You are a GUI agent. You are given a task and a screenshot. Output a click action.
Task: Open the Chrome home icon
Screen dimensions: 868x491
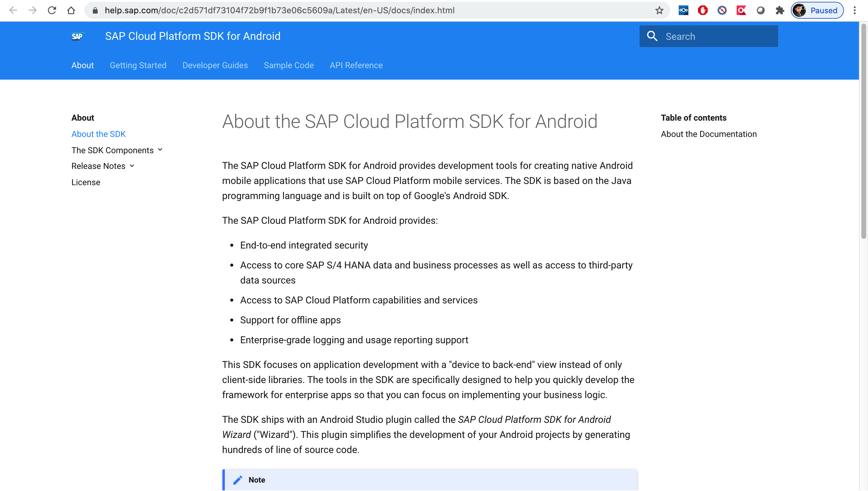tap(71, 10)
